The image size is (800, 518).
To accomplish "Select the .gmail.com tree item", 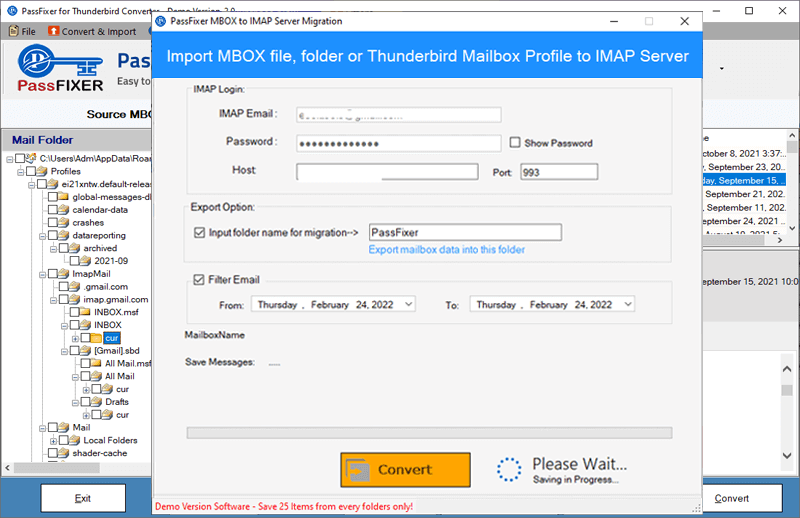I will point(106,287).
